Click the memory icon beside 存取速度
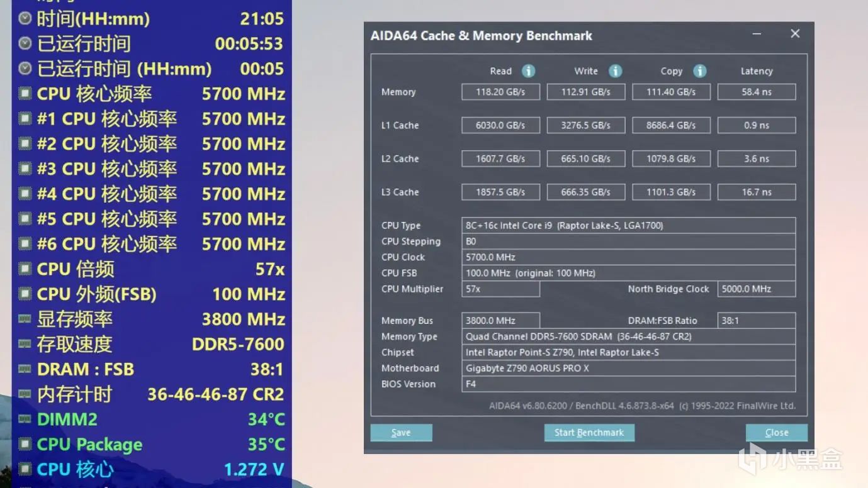The height and width of the screenshot is (488, 868). coord(25,344)
